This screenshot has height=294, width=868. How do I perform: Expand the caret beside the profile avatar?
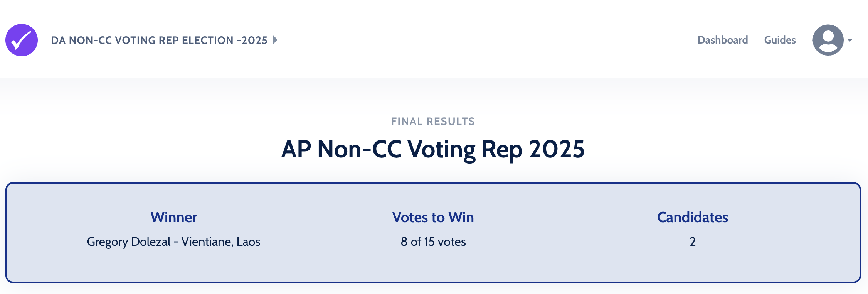[x=850, y=40]
